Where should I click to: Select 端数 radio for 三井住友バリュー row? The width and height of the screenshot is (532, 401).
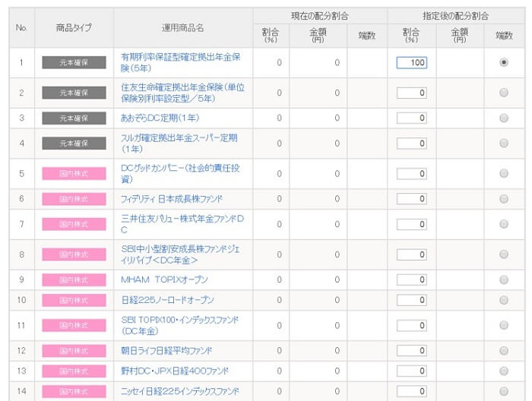click(x=504, y=224)
